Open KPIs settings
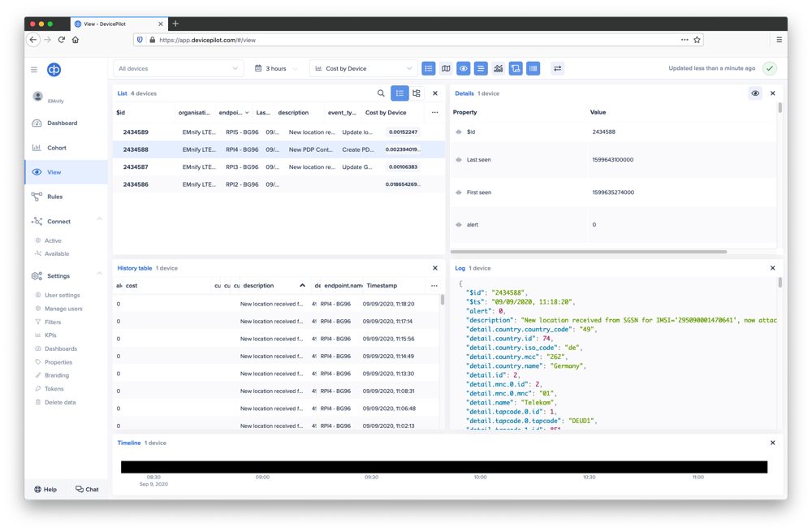812x532 pixels. click(x=50, y=335)
